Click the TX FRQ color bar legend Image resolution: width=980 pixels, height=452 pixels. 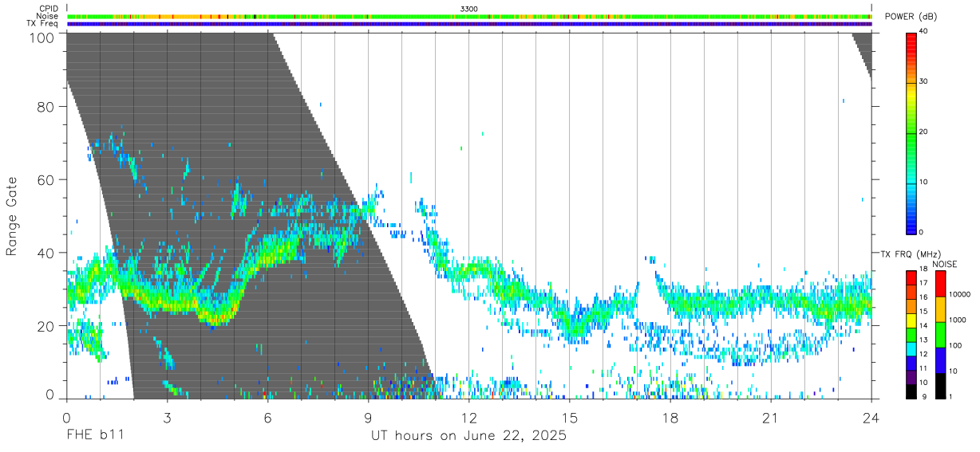tap(911, 334)
